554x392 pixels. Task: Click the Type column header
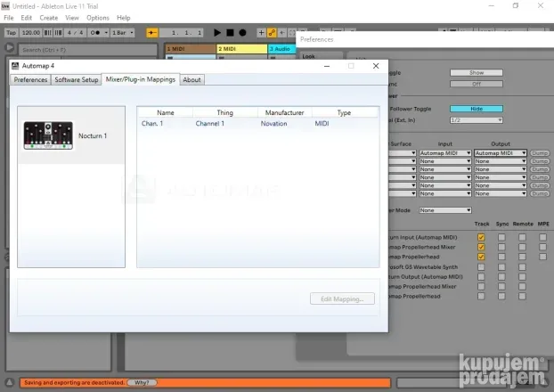[x=344, y=112]
